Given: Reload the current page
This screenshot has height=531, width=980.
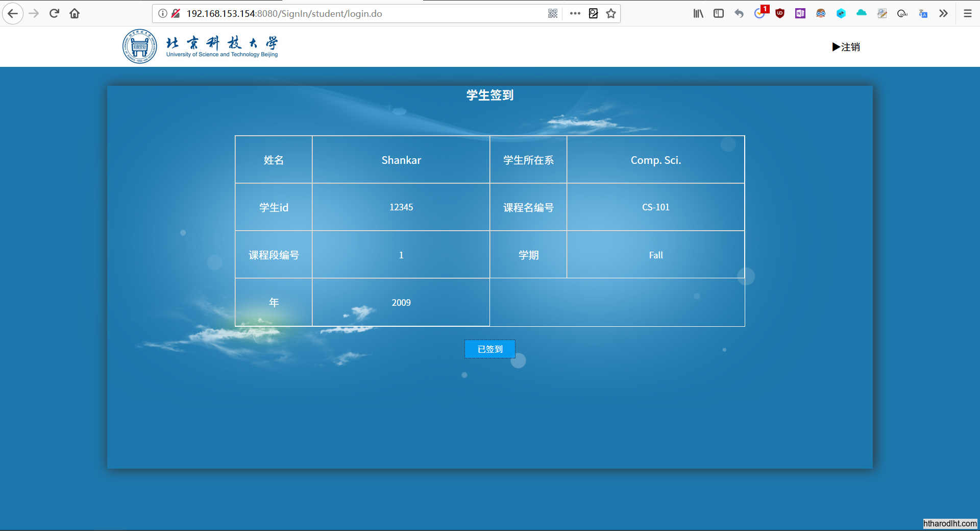Looking at the screenshot, I should [x=54, y=14].
